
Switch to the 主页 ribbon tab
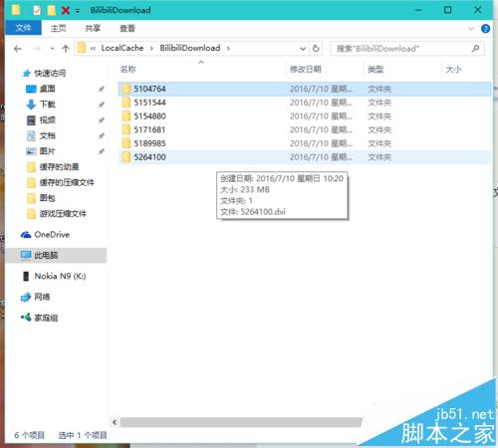pos(59,28)
